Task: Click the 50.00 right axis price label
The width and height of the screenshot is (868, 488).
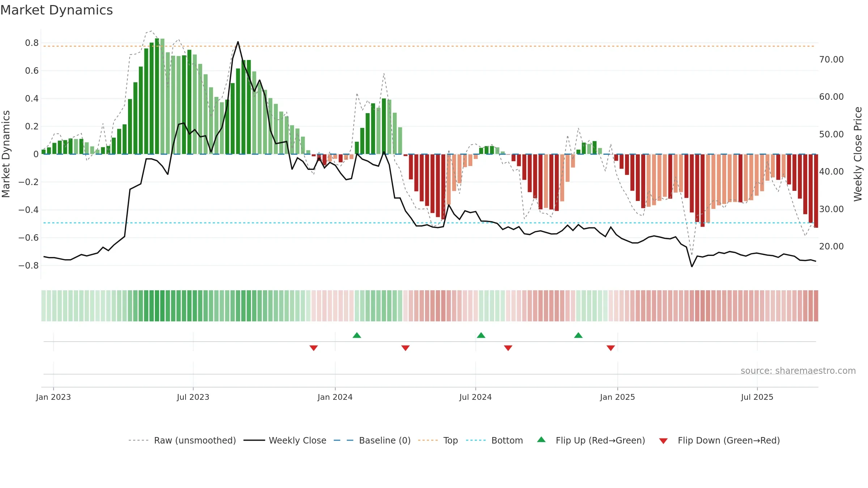Action: point(831,134)
